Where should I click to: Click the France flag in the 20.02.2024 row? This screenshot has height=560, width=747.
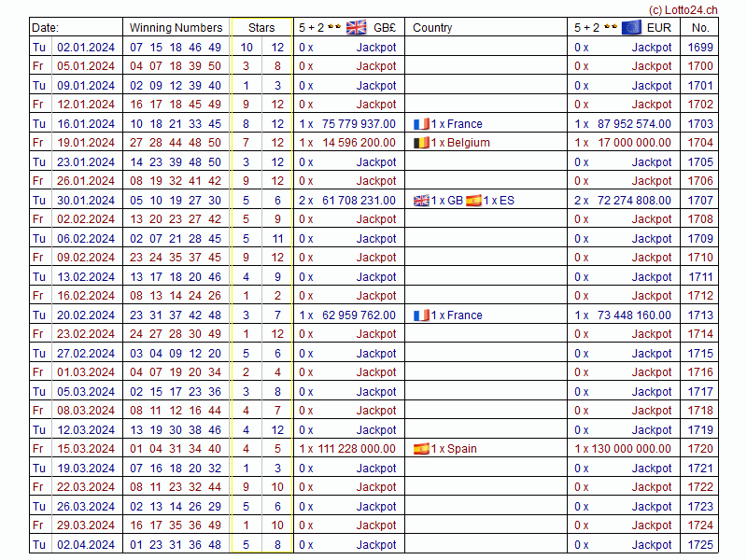point(421,315)
